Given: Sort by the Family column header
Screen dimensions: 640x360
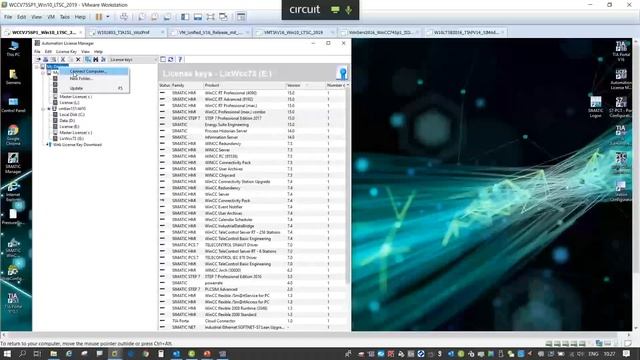Looking at the screenshot, I should 187,85.
